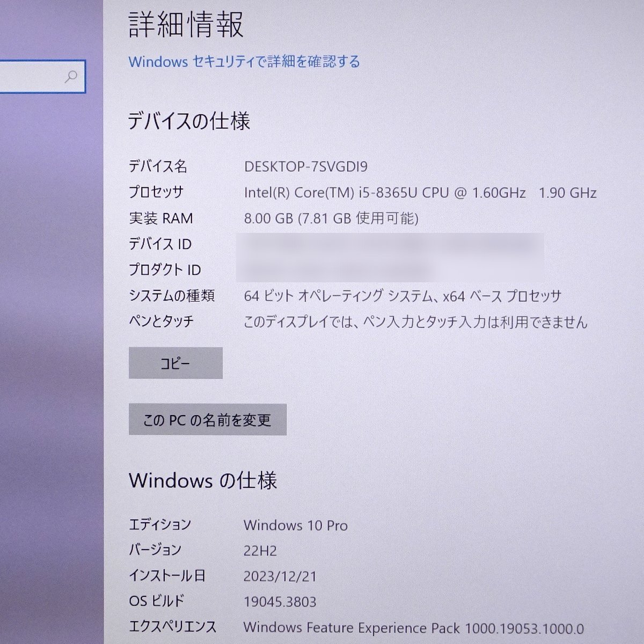The image size is (644, 644).
Task: Click the デバイスの仕様 heading
Action: (x=189, y=121)
